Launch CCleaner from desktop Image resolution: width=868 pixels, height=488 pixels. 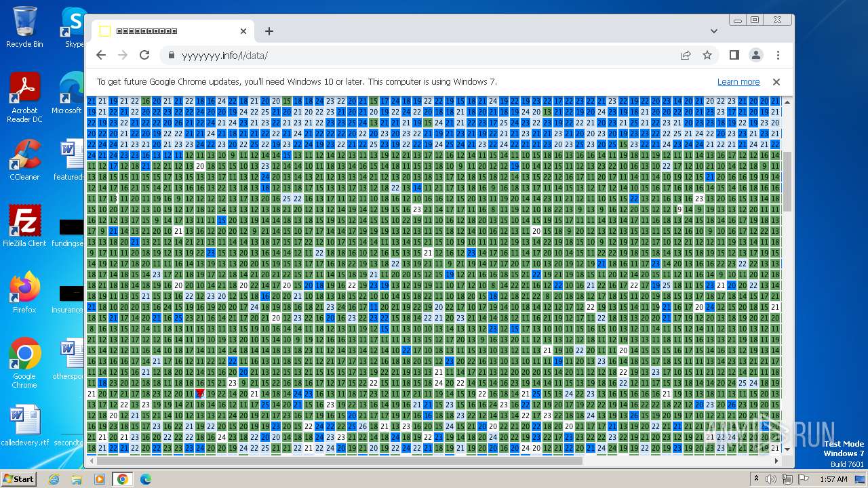click(x=24, y=160)
